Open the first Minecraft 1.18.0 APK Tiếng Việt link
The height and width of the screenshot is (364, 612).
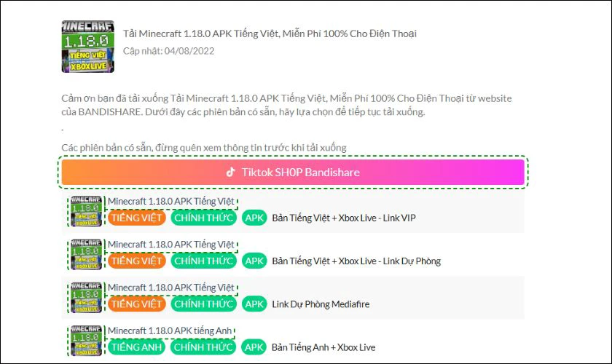(x=172, y=202)
